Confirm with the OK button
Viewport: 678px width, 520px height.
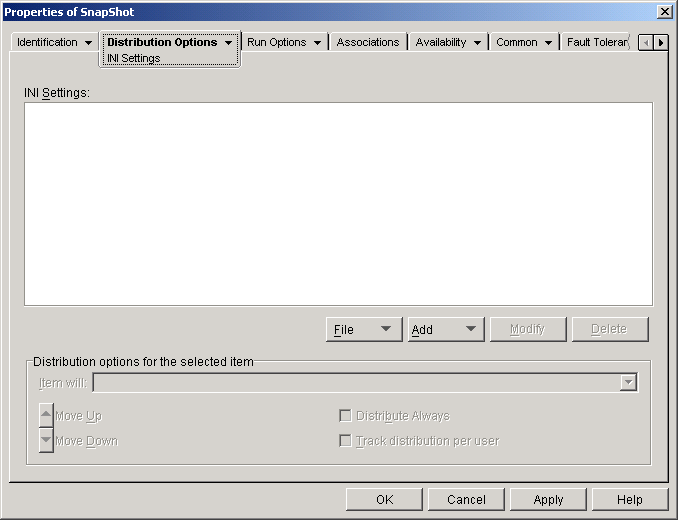click(x=384, y=500)
